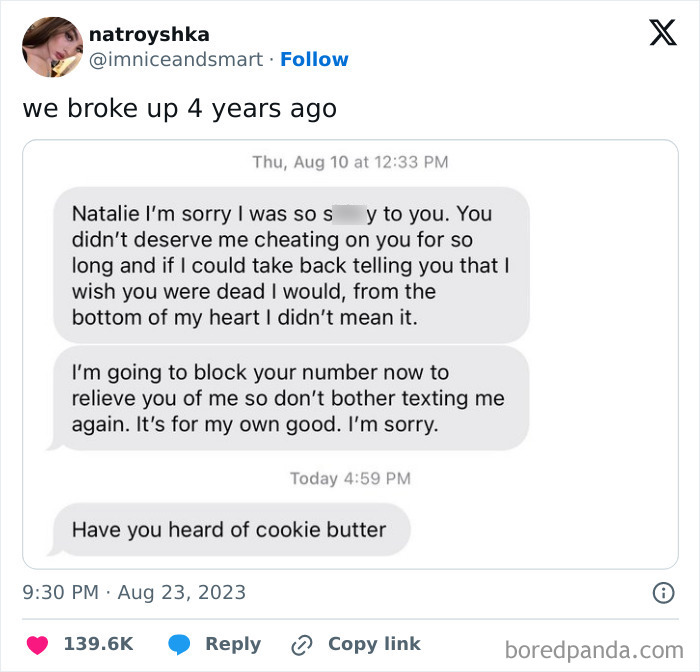Click the natroyshka display name
Image resolution: width=700 pixels, height=672 pixels.
pos(149,35)
